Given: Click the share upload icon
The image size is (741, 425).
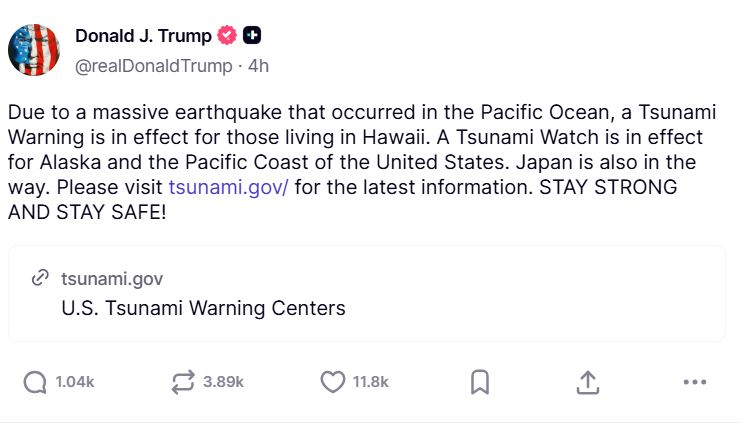Looking at the screenshot, I should [588, 382].
